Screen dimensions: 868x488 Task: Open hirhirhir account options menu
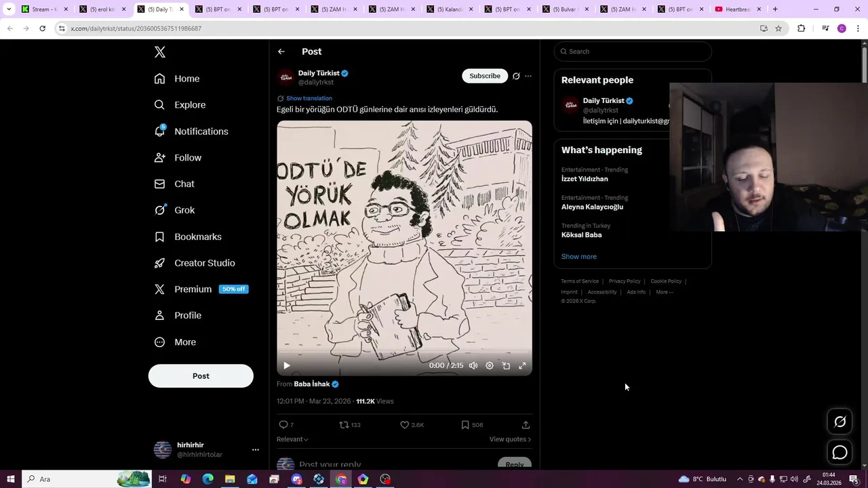coord(256,450)
